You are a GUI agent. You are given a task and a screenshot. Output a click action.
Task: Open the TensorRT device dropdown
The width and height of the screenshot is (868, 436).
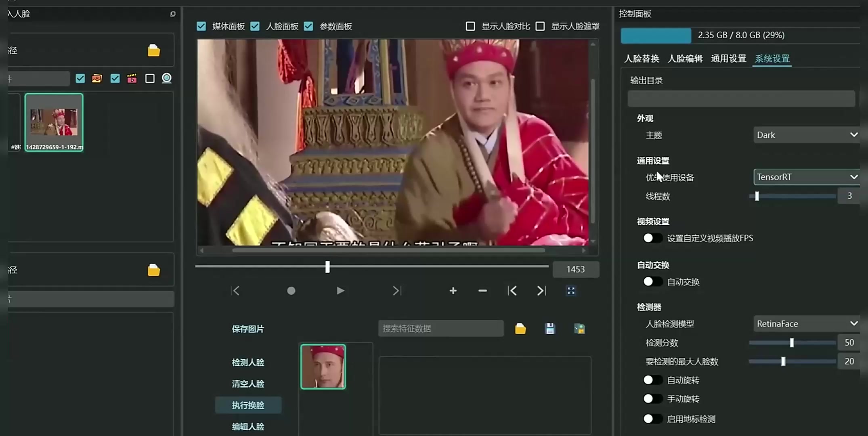pyautogui.click(x=806, y=177)
